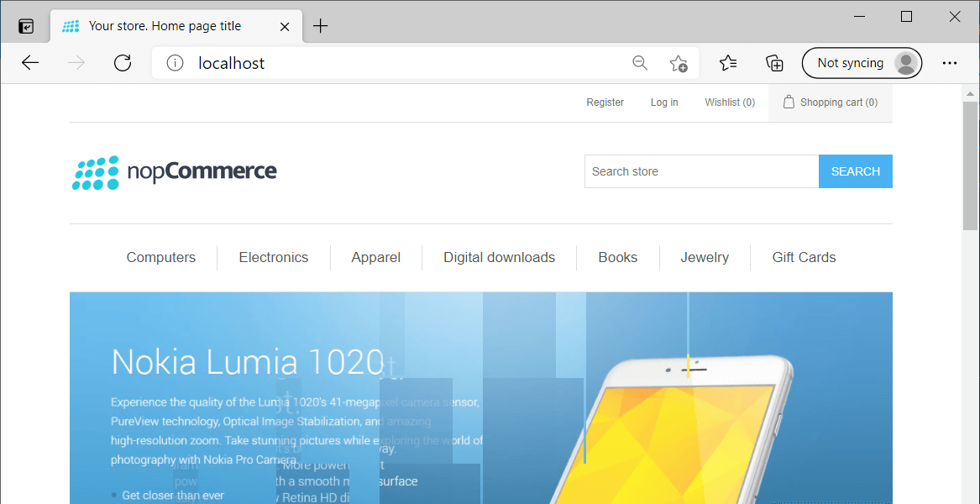Click the Search store field
This screenshot has height=504, width=980.
[701, 171]
